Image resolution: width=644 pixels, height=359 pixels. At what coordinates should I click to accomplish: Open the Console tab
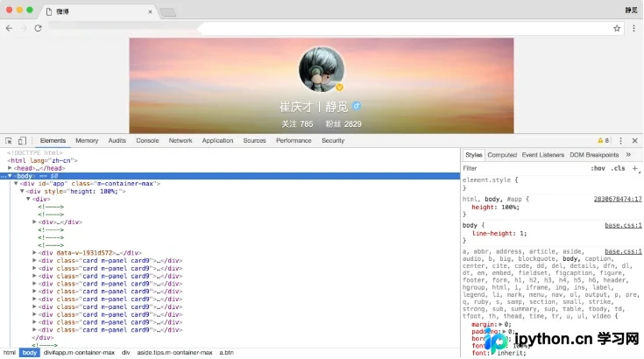pyautogui.click(x=147, y=141)
